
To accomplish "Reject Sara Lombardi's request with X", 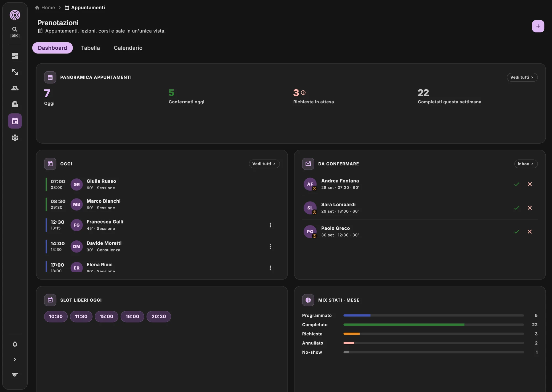I will tap(530, 208).
